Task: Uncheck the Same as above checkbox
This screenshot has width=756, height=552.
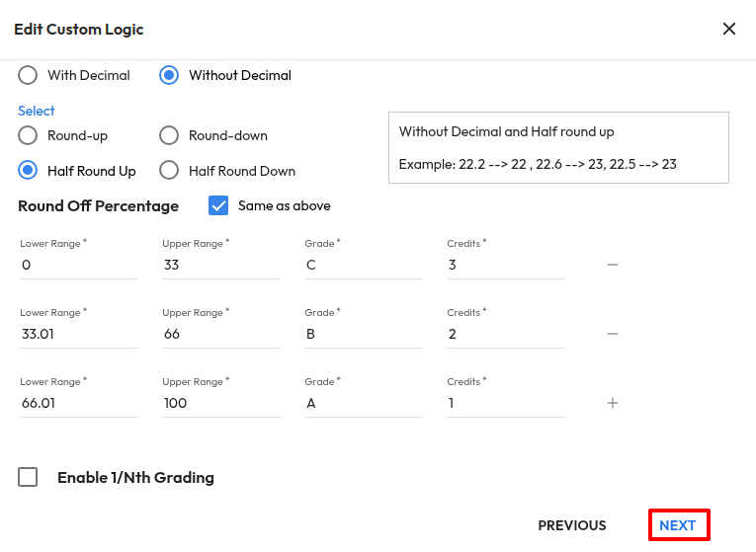Action: [218, 205]
